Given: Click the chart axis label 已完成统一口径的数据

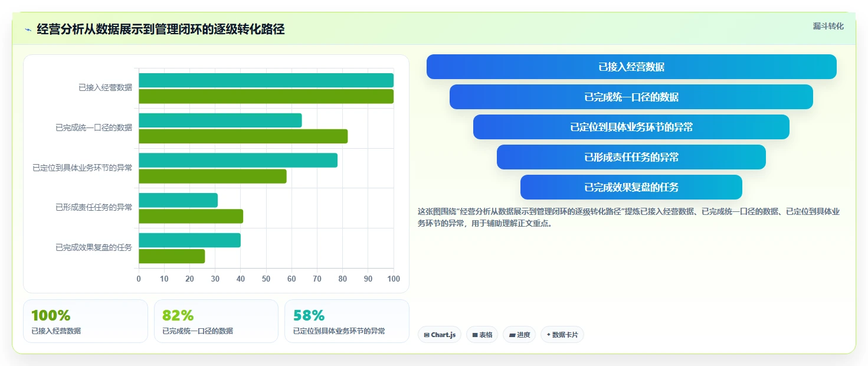Looking at the screenshot, I should pos(94,128).
